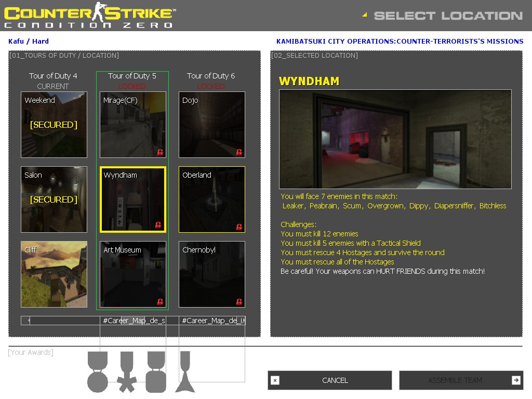Viewport: 532px width, 399px height.
Task: Click the arrow icon on Assemble Team
Action: point(516,380)
